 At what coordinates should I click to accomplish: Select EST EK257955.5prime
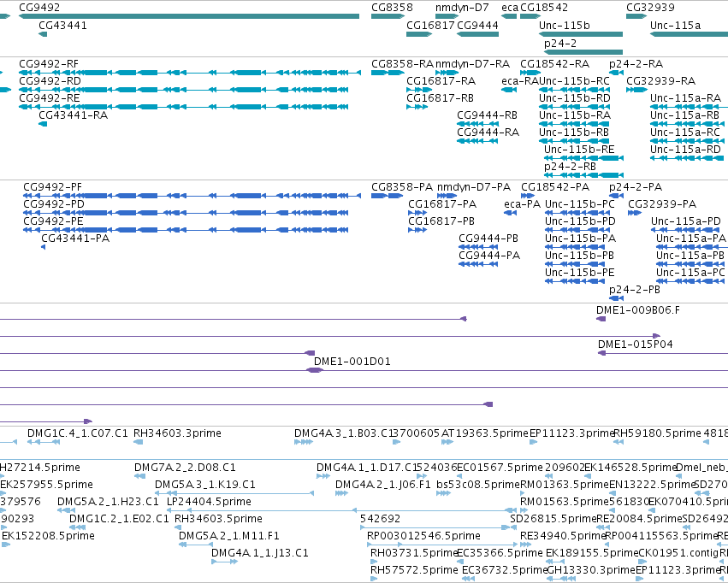coord(46,485)
